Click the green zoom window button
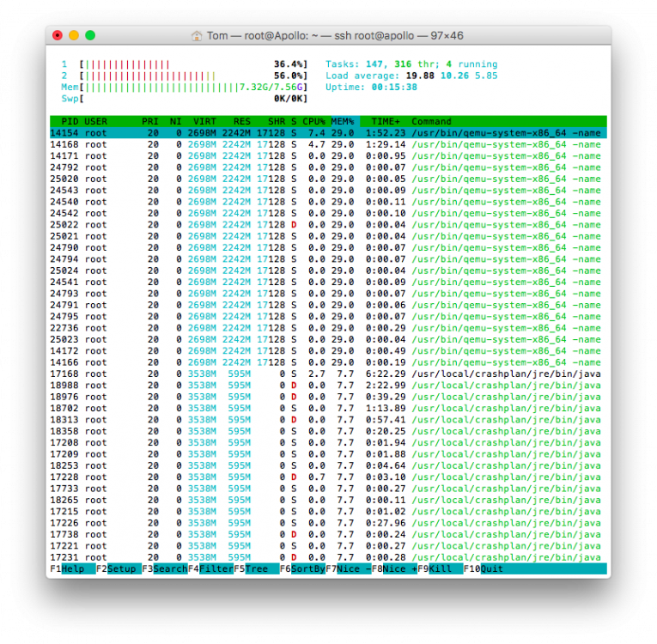This screenshot has height=644, width=657. click(x=90, y=35)
